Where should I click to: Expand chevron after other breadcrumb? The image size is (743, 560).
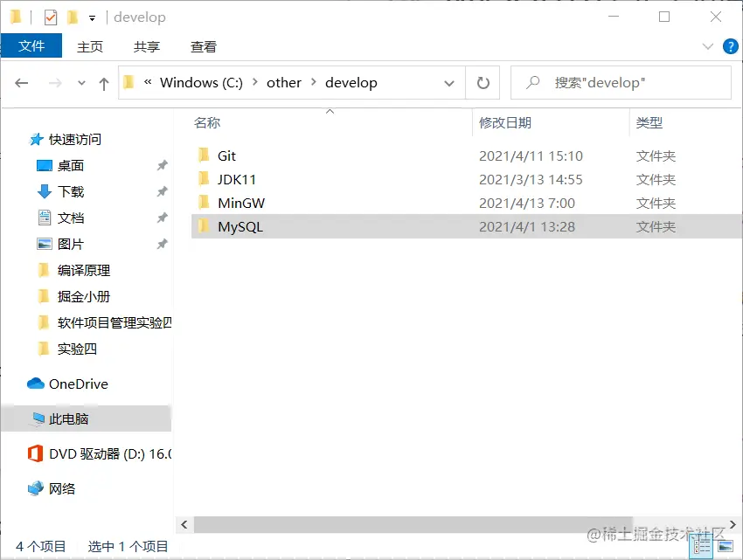click(x=314, y=82)
